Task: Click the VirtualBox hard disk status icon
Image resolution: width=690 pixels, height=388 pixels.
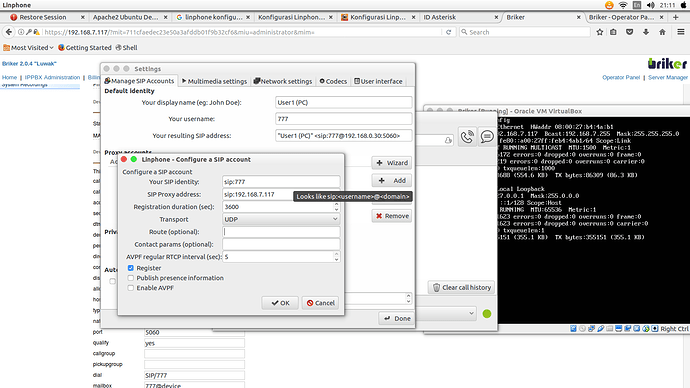Action: coord(573,329)
